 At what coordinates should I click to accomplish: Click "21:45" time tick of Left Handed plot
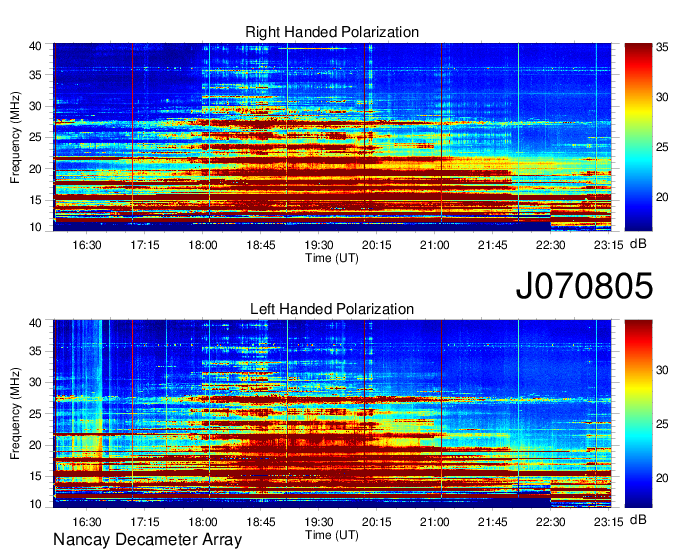(493, 522)
